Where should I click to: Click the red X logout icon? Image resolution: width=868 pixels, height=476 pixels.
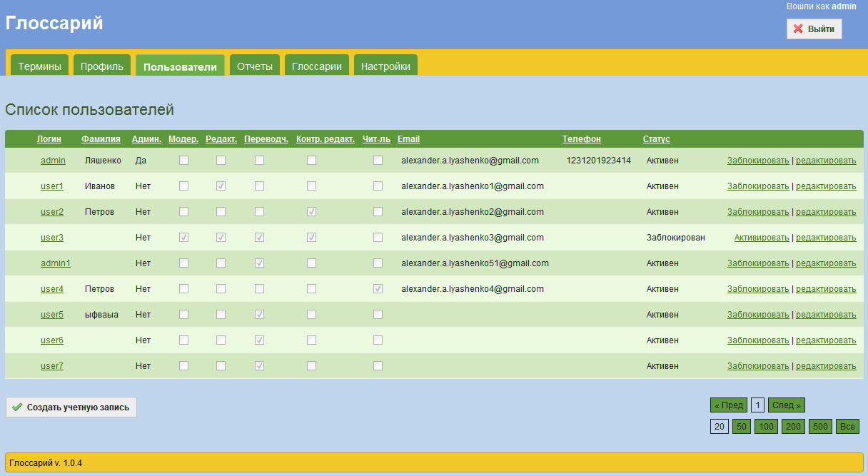coord(798,29)
